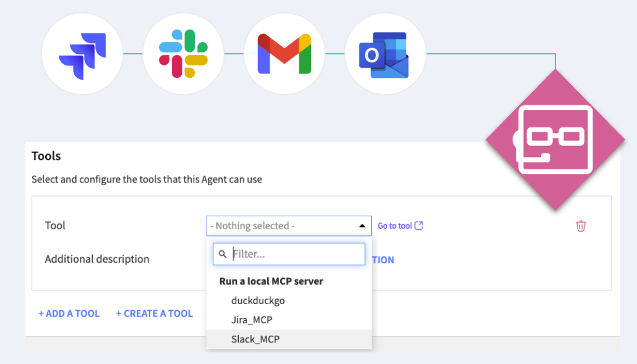Choose duckduckgo from the tool list

coord(258,300)
